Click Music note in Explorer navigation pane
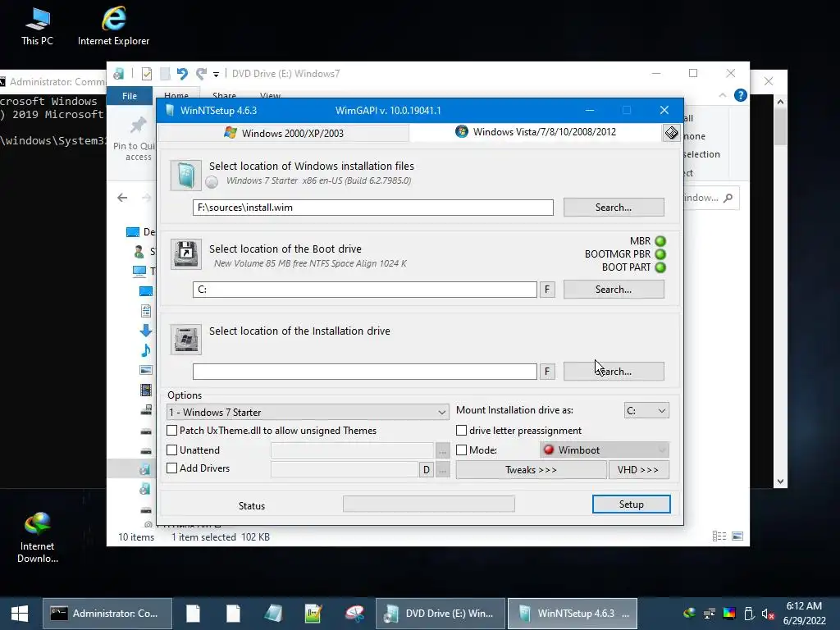 [x=146, y=350]
